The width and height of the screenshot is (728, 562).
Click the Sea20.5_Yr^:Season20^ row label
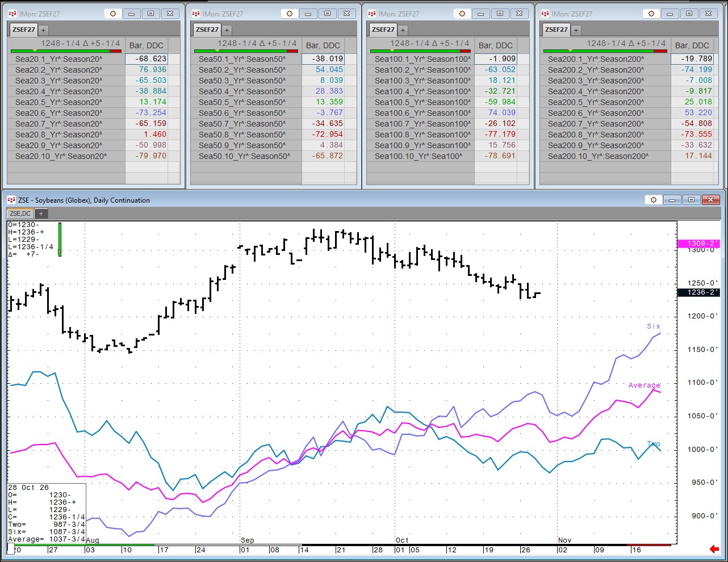pos(59,102)
